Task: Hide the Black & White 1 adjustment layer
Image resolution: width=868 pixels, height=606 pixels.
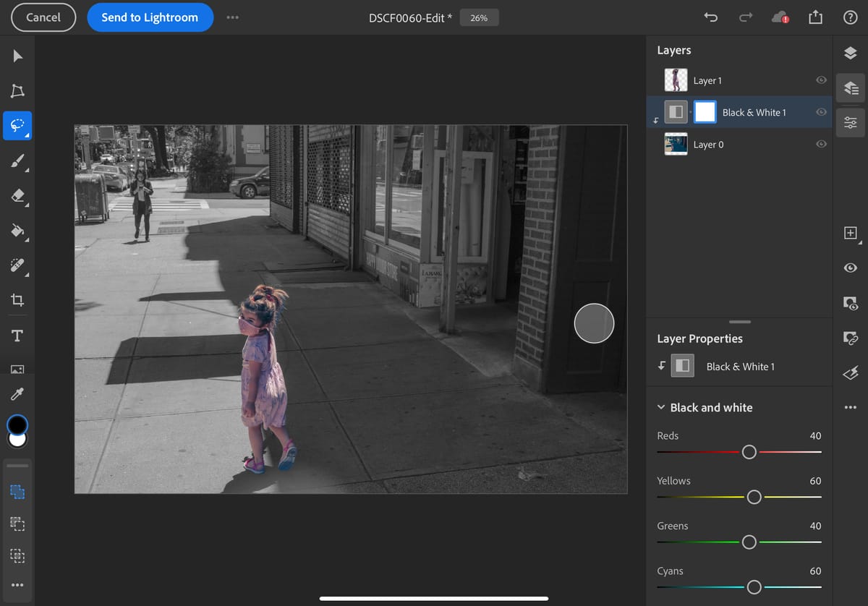Action: (x=821, y=112)
